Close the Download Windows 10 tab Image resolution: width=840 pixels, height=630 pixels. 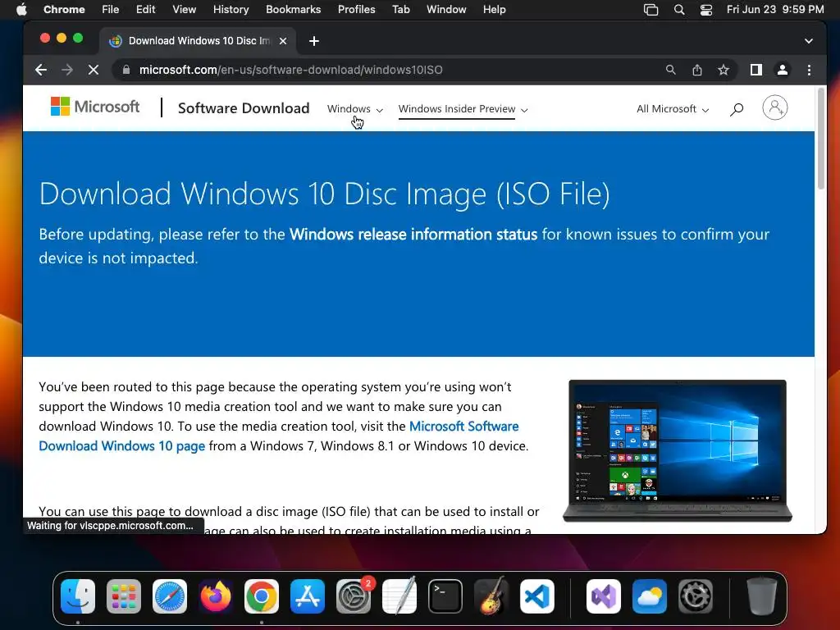(x=283, y=41)
